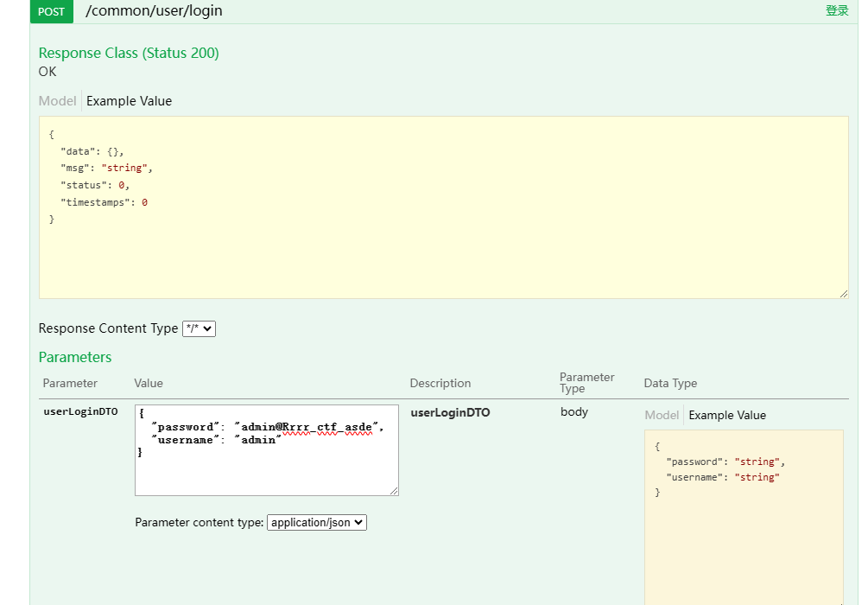Click the Response Class (Status 200) heading
Image resolution: width=868 pixels, height=605 pixels.
tap(129, 53)
